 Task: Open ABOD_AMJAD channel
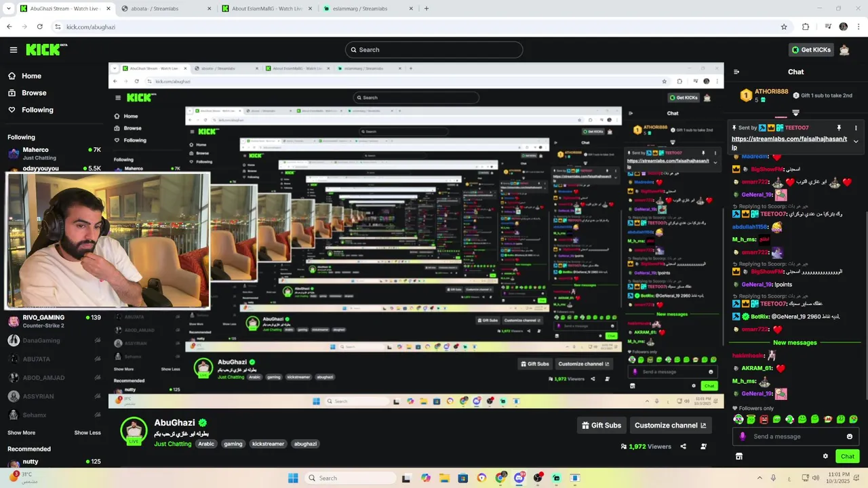coord(54,378)
